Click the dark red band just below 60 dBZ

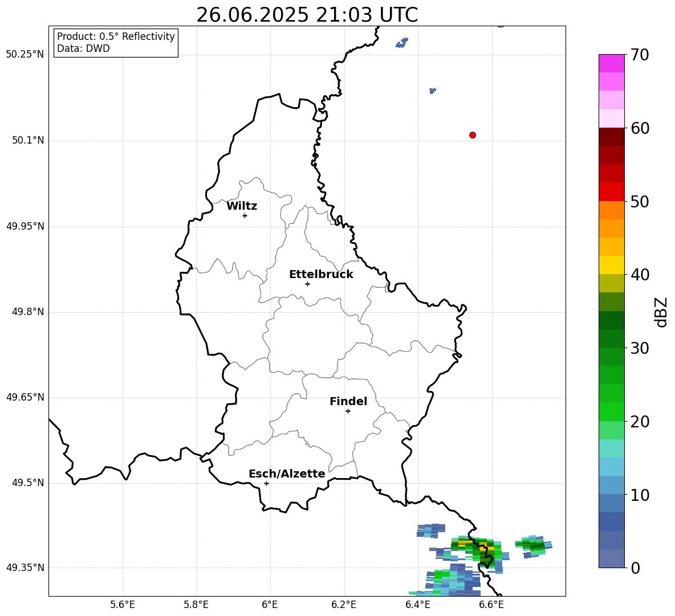611,137
